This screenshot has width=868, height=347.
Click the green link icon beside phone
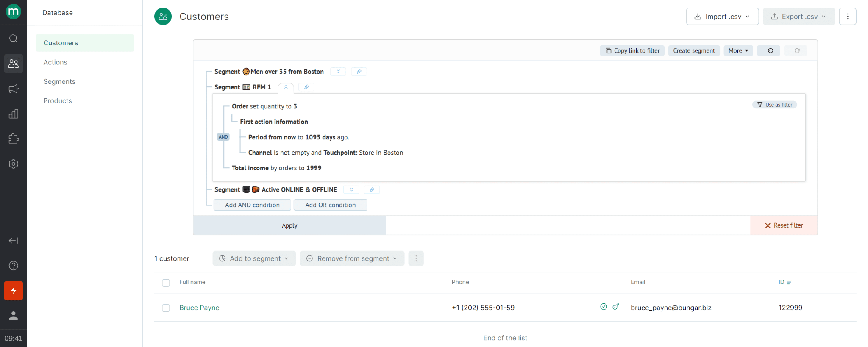[x=616, y=307]
